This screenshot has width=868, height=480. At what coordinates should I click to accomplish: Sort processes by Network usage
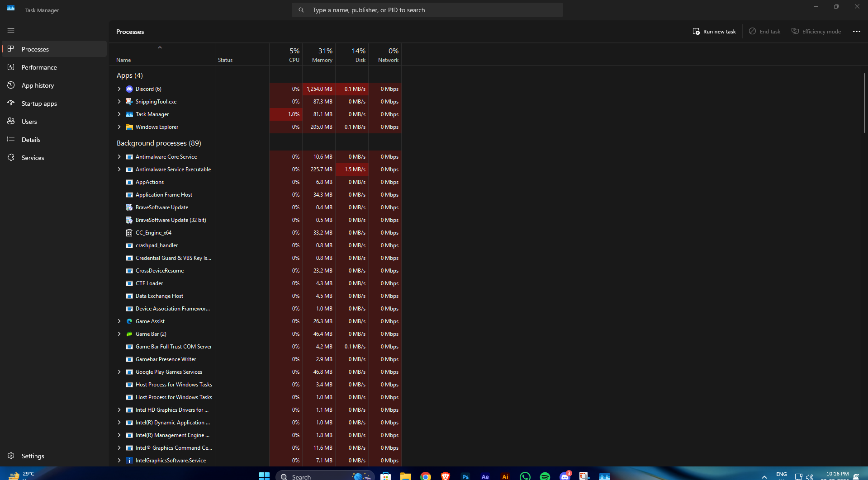coord(385,55)
